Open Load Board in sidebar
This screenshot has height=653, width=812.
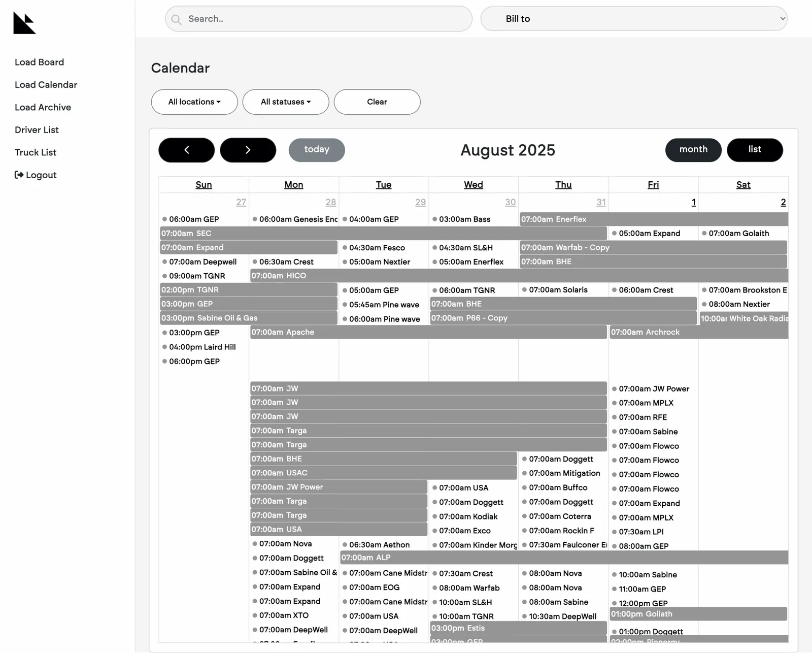pyautogui.click(x=40, y=62)
